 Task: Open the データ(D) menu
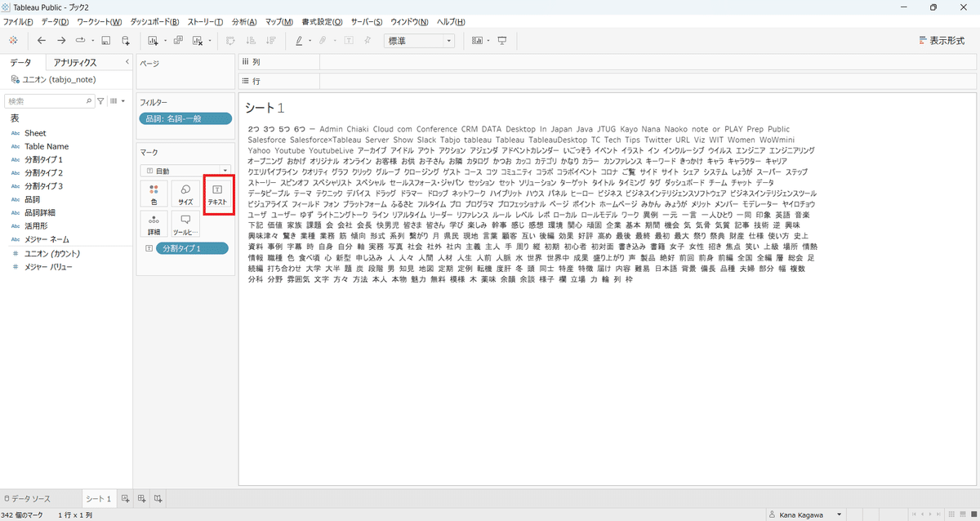56,22
